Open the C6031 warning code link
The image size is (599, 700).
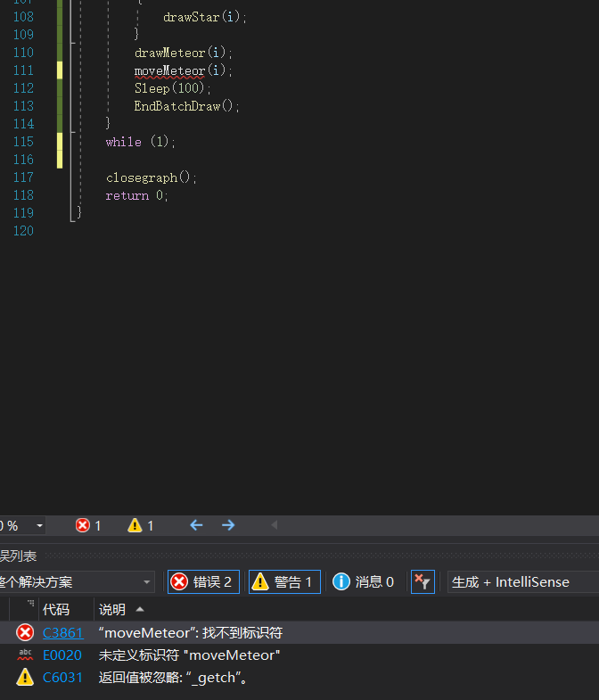click(x=62, y=677)
